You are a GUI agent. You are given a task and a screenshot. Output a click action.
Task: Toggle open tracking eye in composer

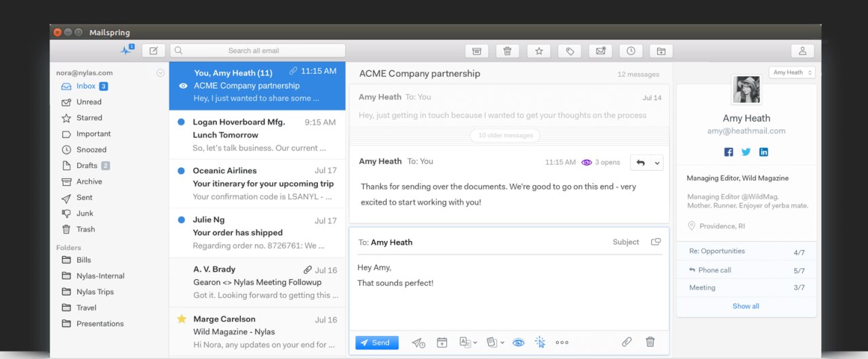point(518,343)
